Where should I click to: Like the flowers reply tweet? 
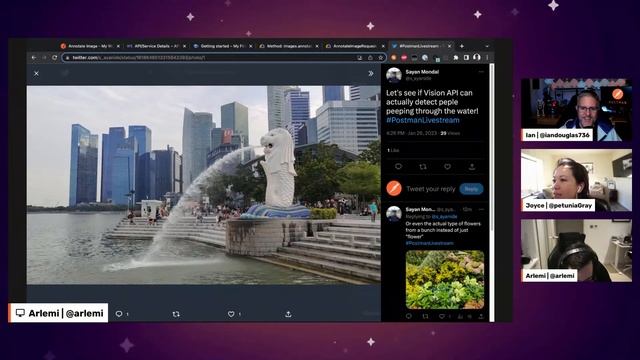coord(442,316)
